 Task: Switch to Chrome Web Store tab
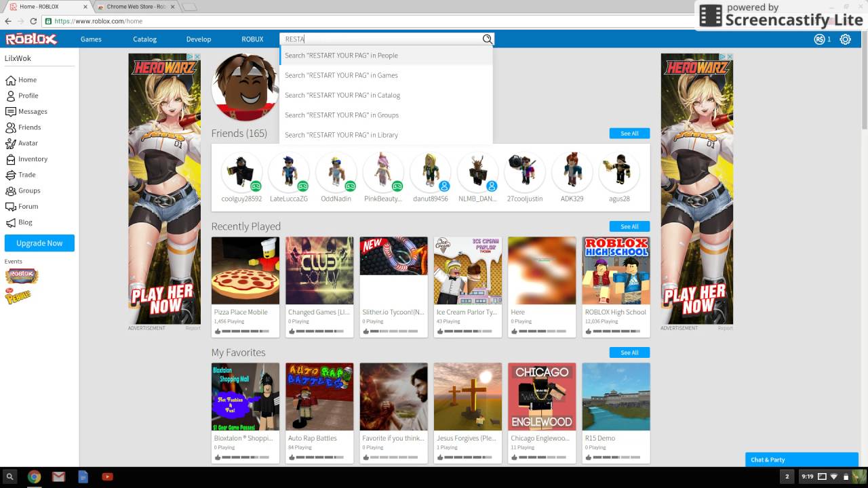[136, 7]
